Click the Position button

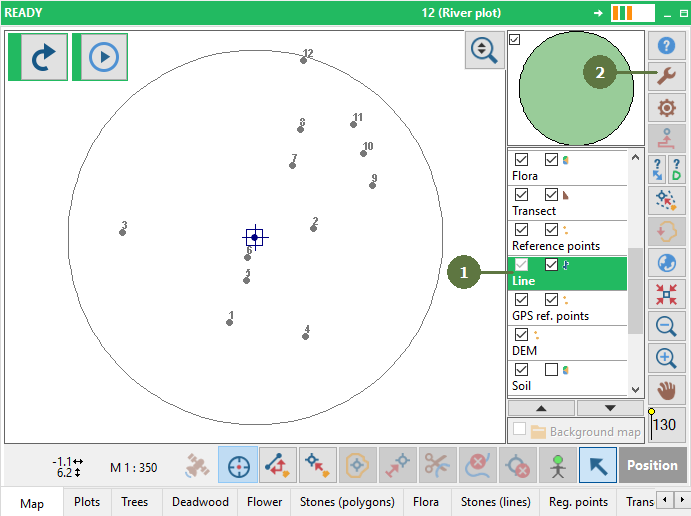[x=652, y=465]
